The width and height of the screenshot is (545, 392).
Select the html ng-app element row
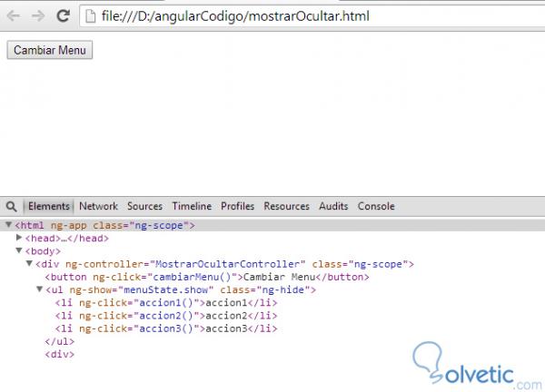click(272, 225)
